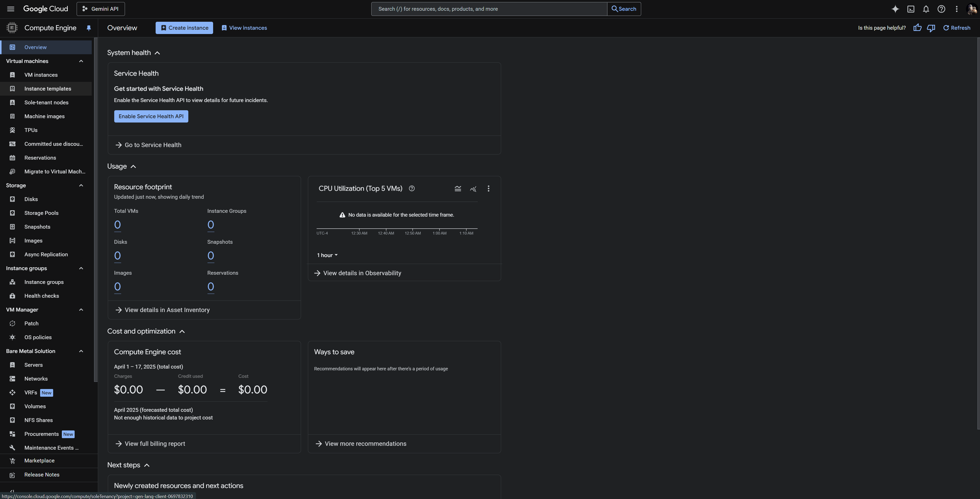Collapse the Bare Metal Solution section

81,351
